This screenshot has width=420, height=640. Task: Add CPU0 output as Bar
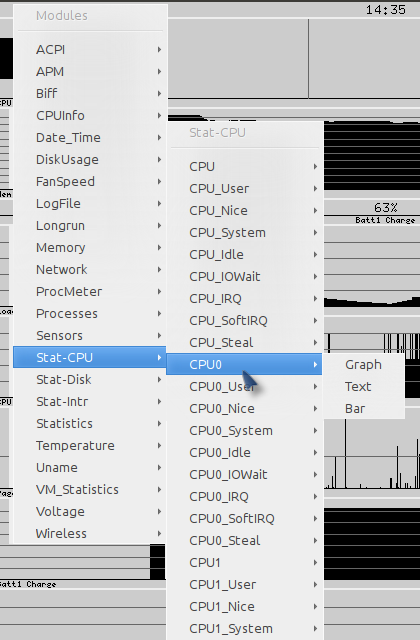pyautogui.click(x=363, y=409)
